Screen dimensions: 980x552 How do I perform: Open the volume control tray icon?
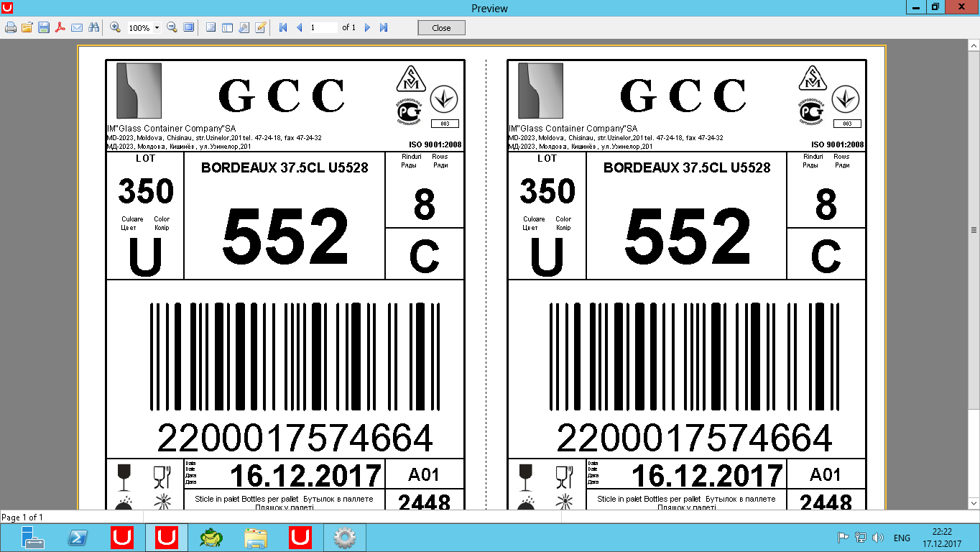[x=877, y=538]
